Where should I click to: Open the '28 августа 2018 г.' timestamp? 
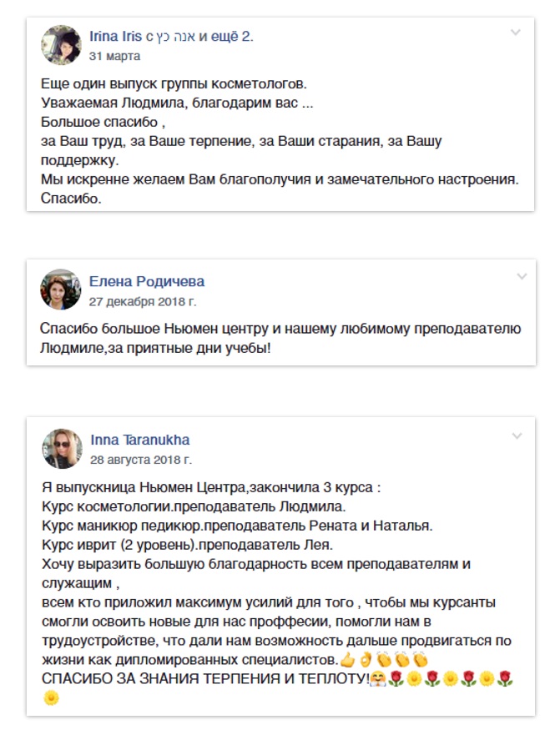click(x=140, y=460)
